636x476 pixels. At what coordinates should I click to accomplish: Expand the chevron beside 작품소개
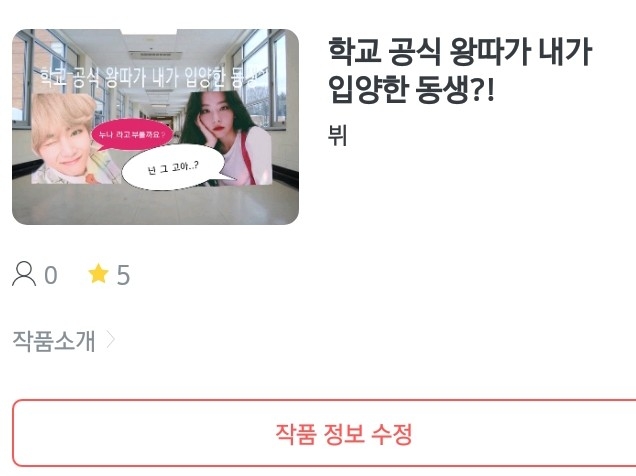pyautogui.click(x=110, y=340)
